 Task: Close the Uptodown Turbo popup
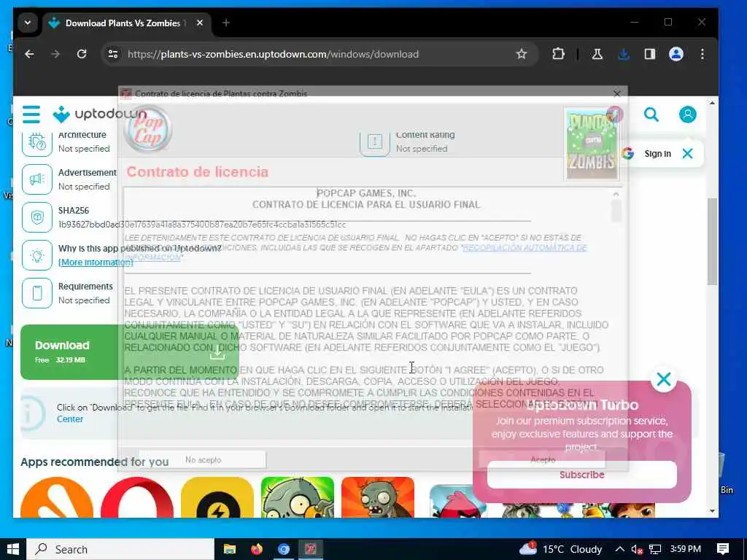click(x=664, y=379)
